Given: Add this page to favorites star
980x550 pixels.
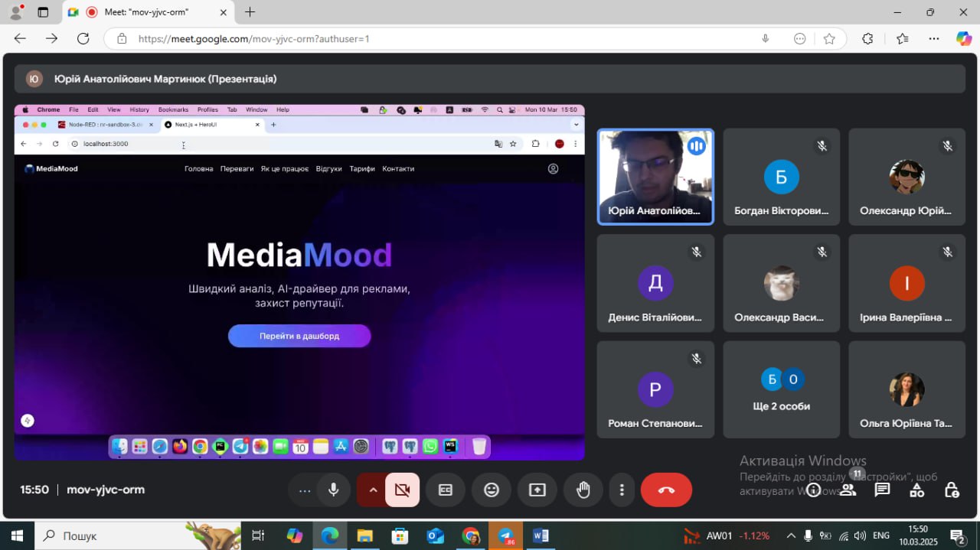Looking at the screenshot, I should click(829, 38).
